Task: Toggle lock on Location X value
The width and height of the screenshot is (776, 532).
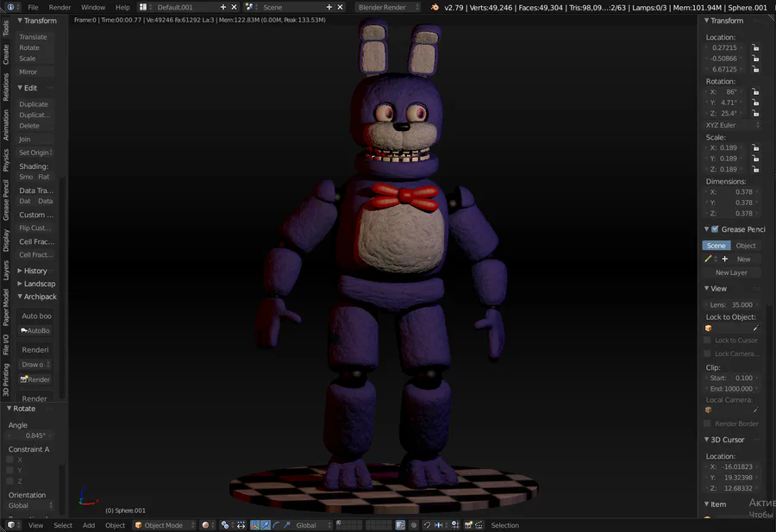Action: [x=755, y=47]
